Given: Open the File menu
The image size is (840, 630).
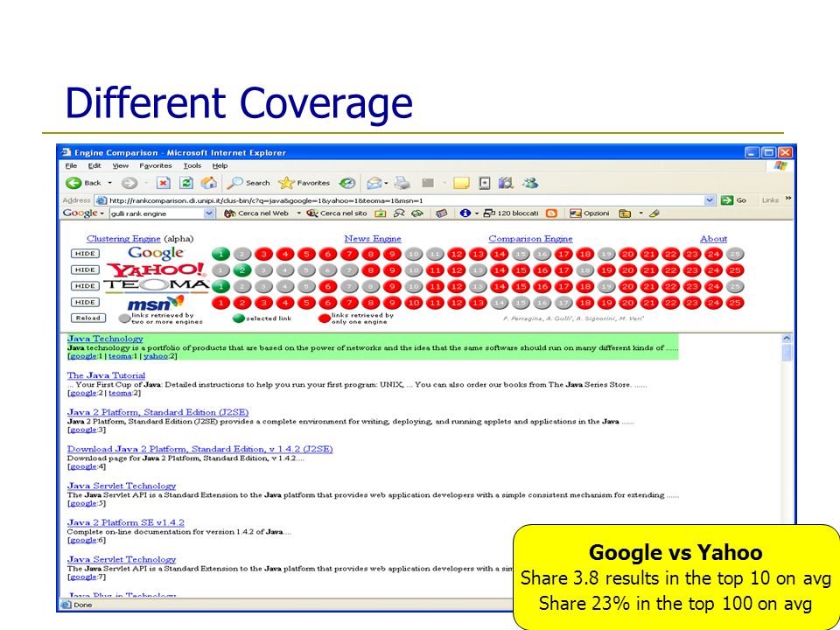Looking at the screenshot, I should pos(71,166).
